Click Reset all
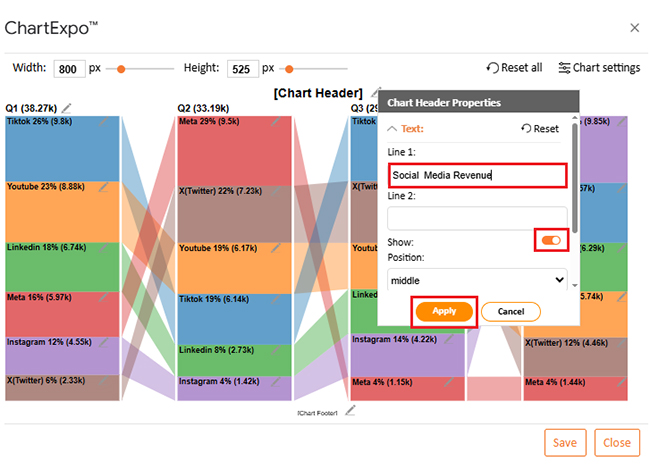This screenshot has height=469, width=650. tap(514, 68)
